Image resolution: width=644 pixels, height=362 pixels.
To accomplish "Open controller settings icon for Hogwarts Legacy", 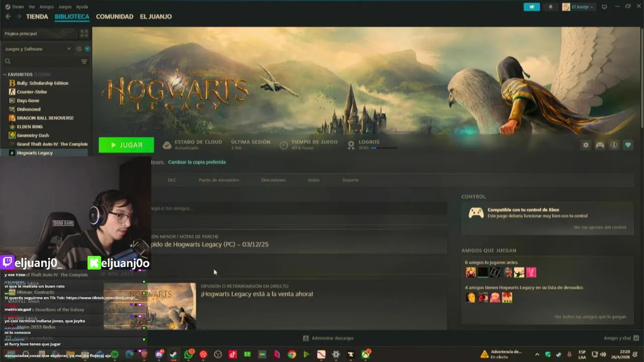I will point(600,145).
